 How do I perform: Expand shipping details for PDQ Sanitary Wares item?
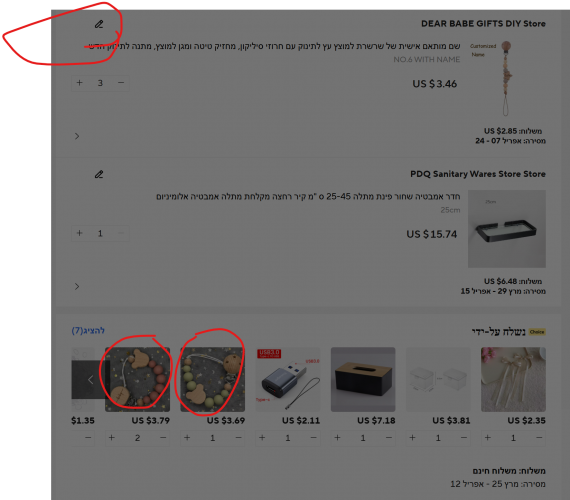[x=77, y=287]
